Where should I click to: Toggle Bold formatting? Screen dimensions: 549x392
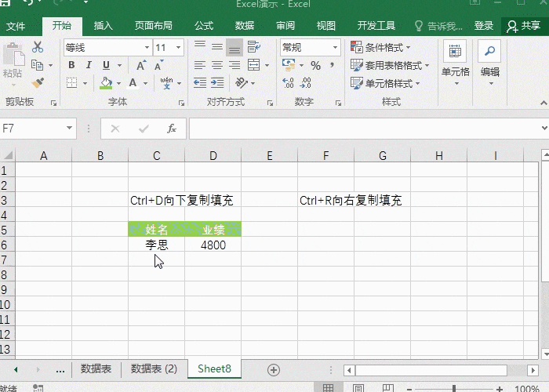tap(71, 65)
